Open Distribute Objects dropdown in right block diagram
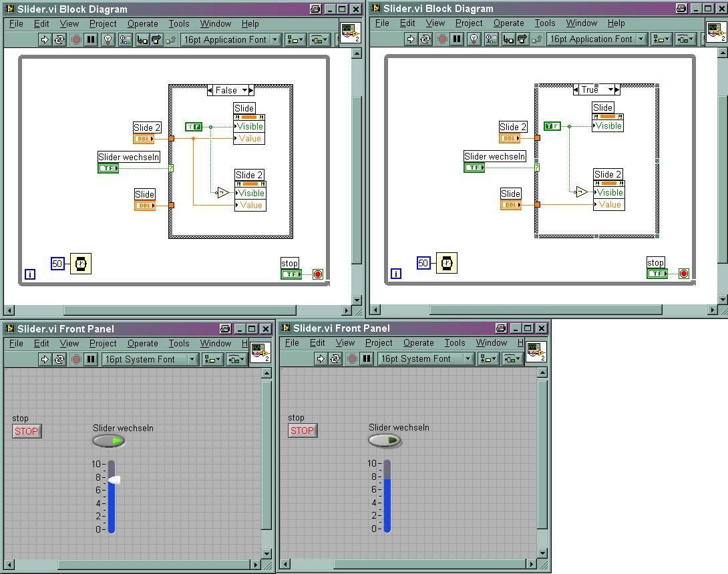This screenshot has width=728, height=574. (x=685, y=39)
